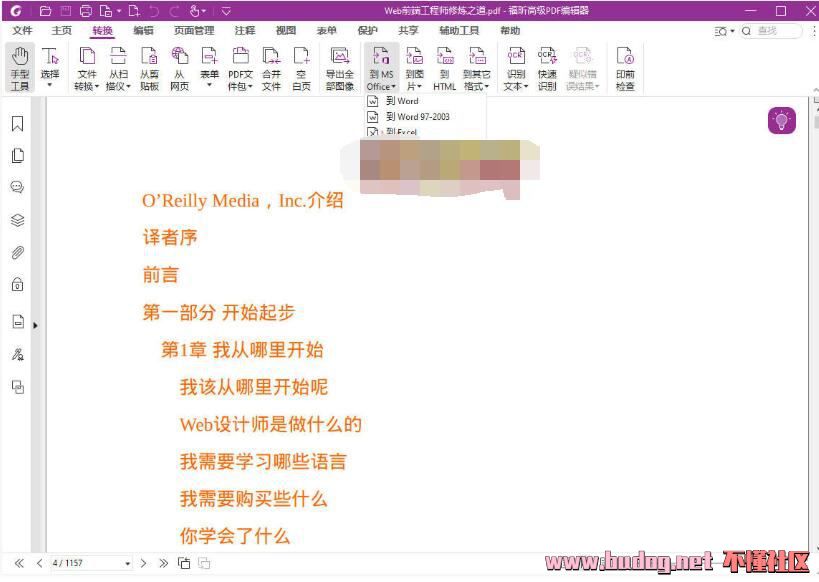Switch to the Home (主页) tab
819x582 pixels.
[x=62, y=31]
